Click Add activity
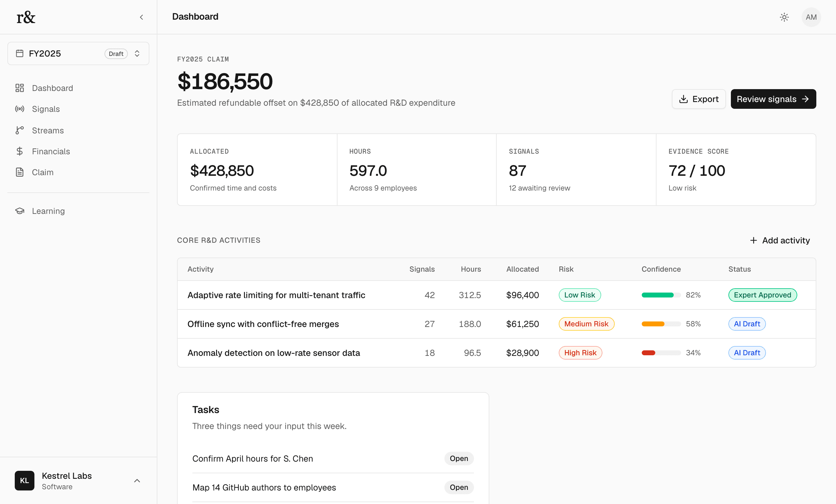The image size is (836, 504). pos(779,240)
